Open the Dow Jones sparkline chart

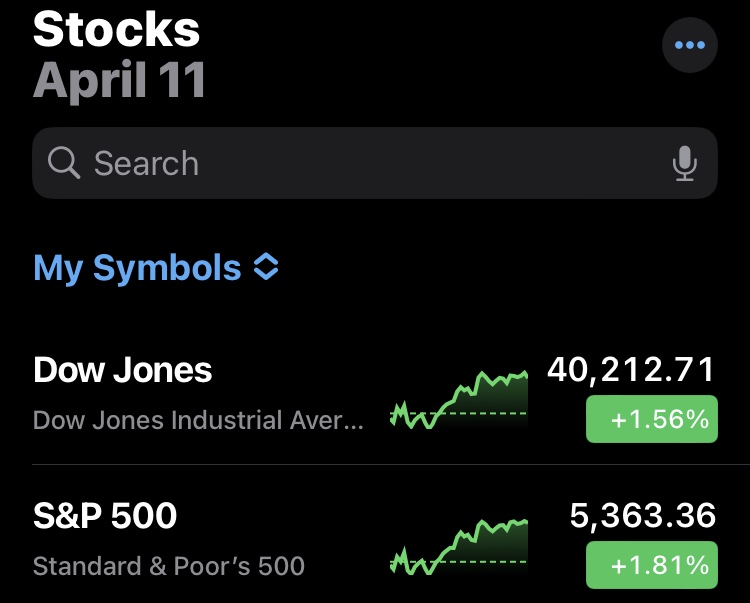click(x=459, y=399)
